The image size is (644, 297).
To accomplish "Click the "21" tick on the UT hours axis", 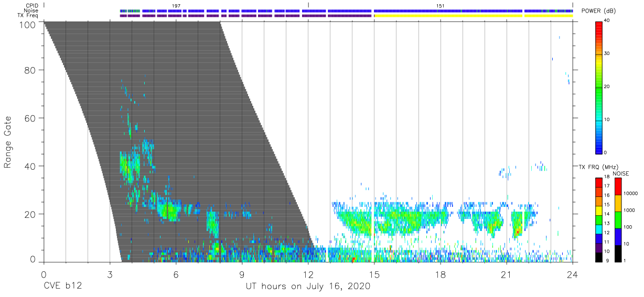I will point(507,273).
